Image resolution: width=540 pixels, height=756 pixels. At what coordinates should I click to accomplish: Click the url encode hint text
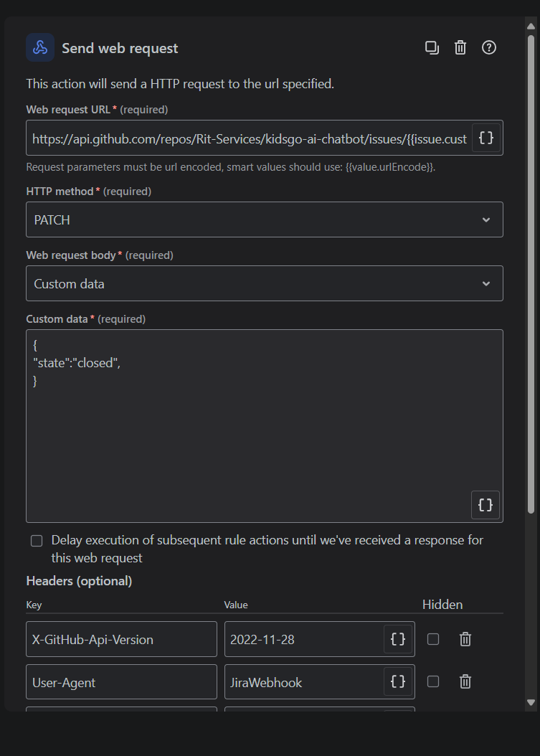231,167
